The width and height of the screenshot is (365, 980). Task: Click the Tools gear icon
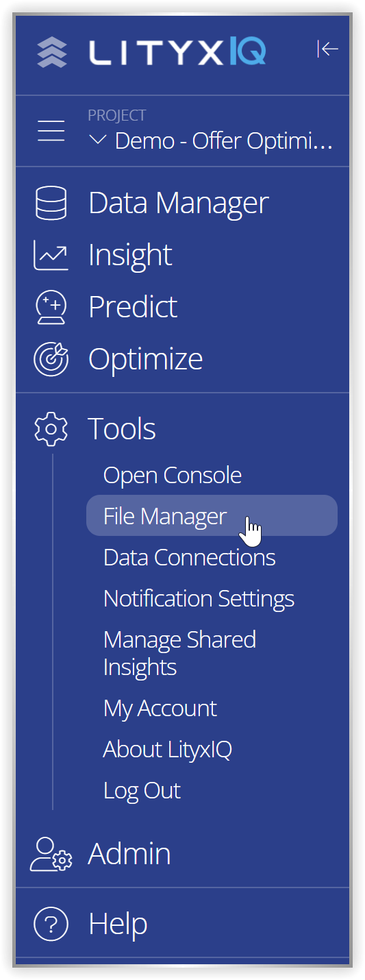51,429
